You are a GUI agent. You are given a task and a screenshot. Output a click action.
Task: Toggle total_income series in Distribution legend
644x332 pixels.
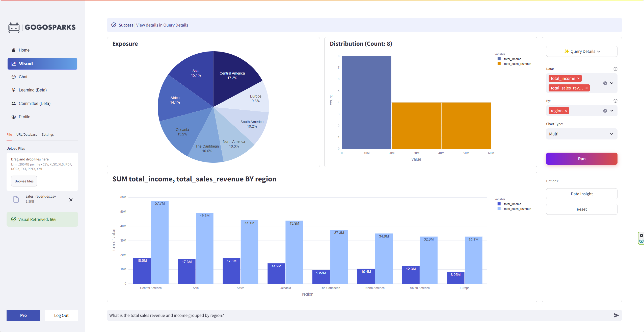click(x=512, y=59)
